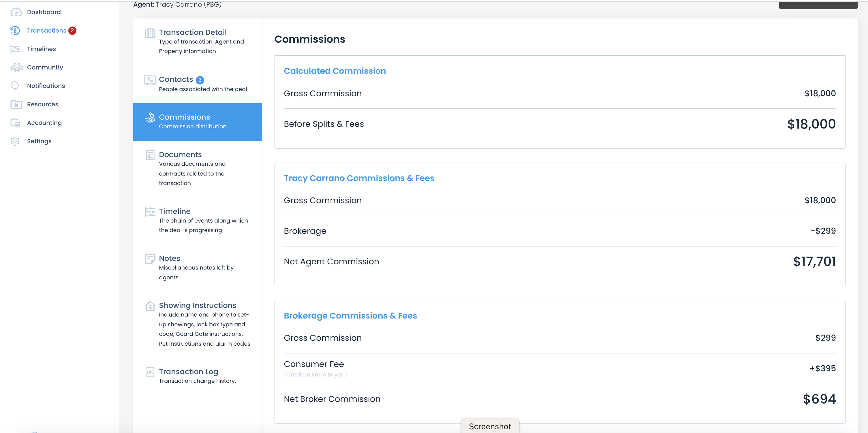Click the Transactions dollar icon
This screenshot has width=868, height=433.
coord(15,31)
